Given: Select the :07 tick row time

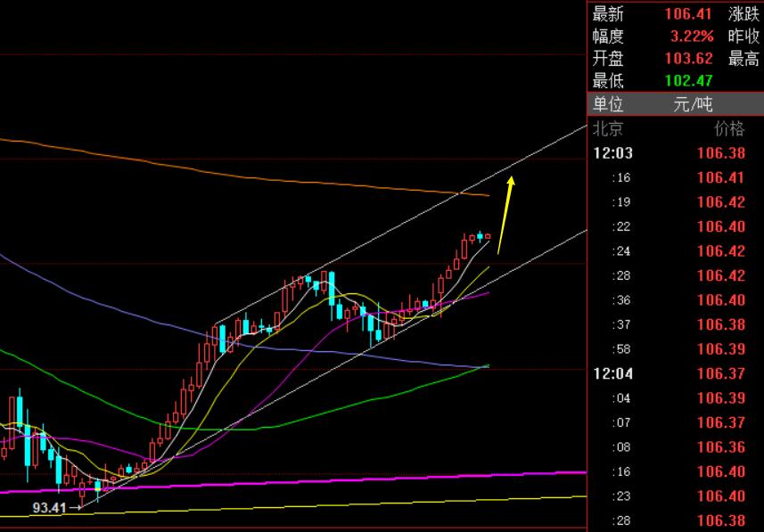Looking at the screenshot, I should 620,423.
